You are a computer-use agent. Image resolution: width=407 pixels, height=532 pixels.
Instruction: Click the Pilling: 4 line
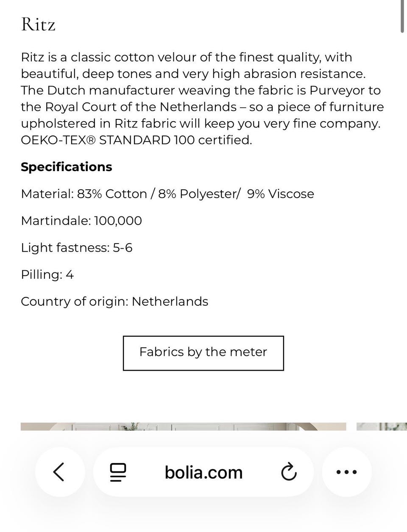[x=47, y=274]
